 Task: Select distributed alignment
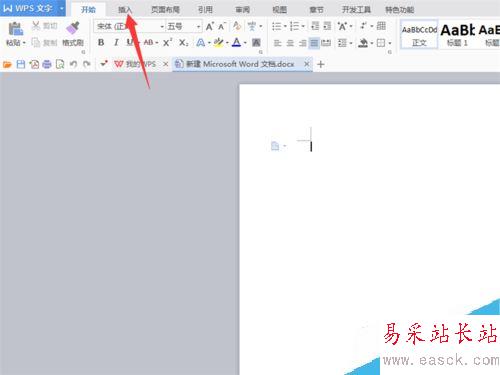(x=326, y=43)
